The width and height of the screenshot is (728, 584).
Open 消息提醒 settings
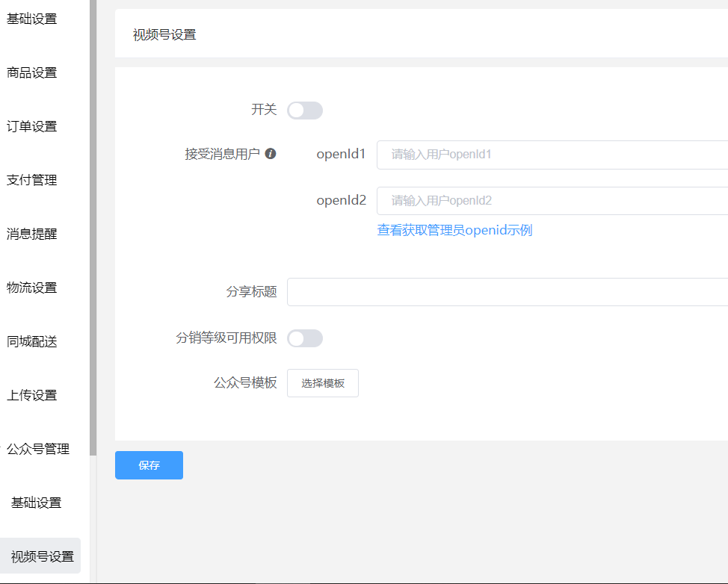tap(32, 234)
